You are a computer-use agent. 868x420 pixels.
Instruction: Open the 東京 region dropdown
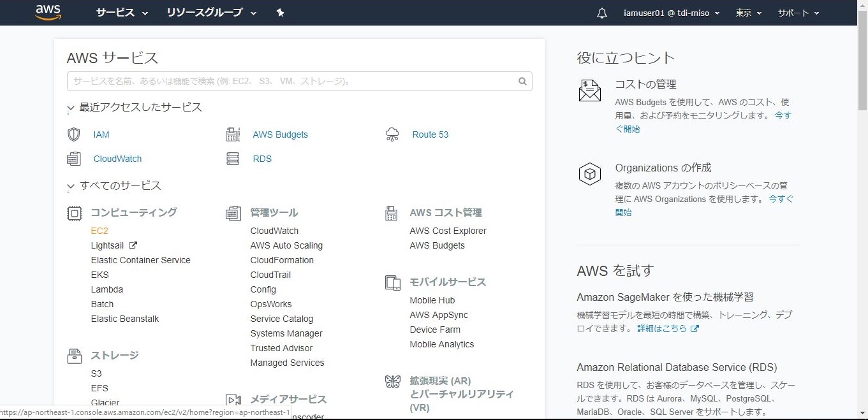click(748, 13)
